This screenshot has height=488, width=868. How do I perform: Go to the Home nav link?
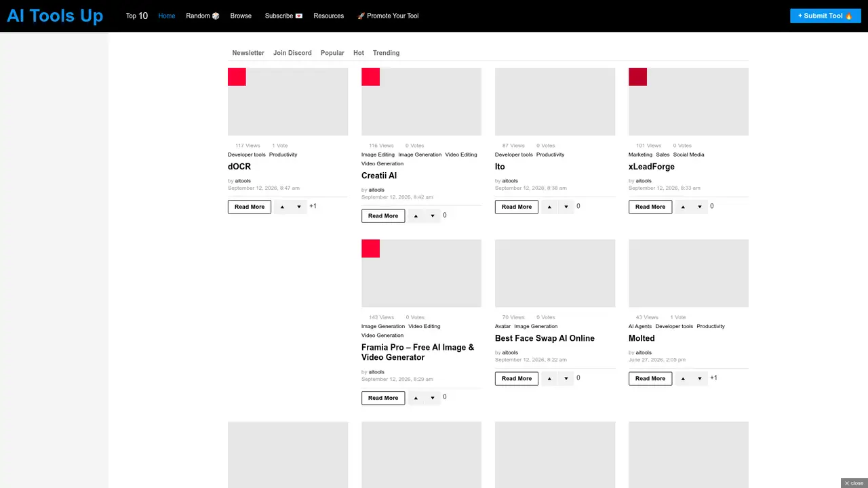(167, 16)
